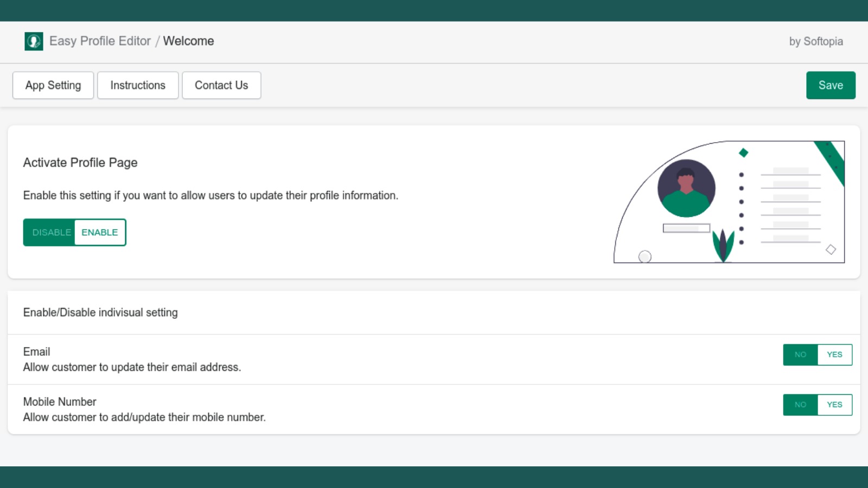868x488 pixels.
Task: Set Email updating toggle to NO
Action: coord(800,355)
